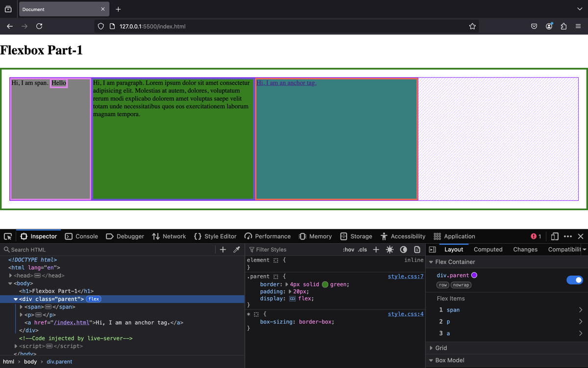Click the shield tracking protection icon
This screenshot has width=588, height=368.
click(101, 26)
